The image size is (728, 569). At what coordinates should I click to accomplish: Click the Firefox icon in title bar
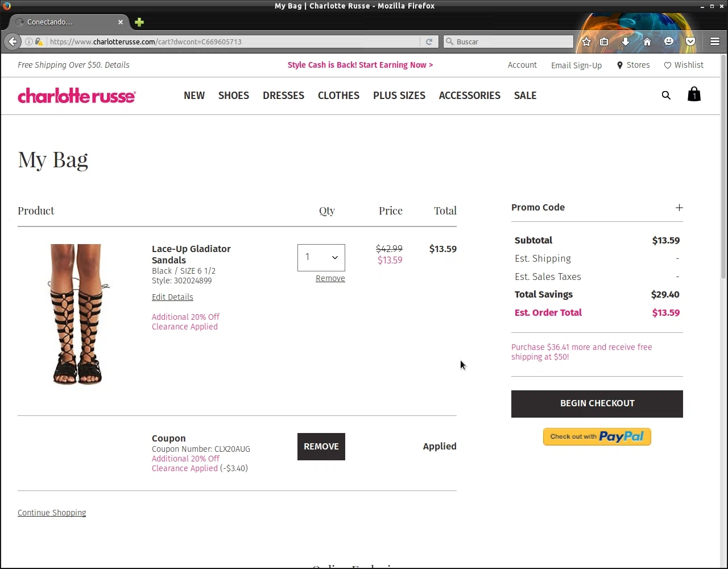click(6, 6)
